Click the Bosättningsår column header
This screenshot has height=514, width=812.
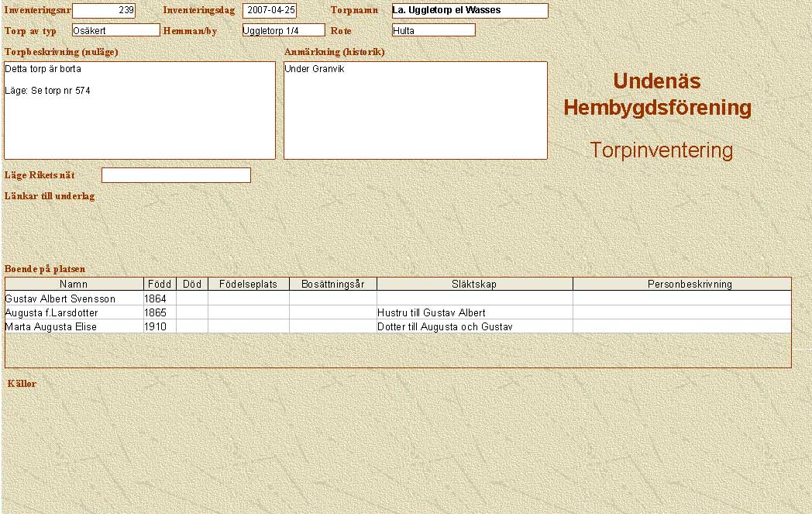click(332, 285)
